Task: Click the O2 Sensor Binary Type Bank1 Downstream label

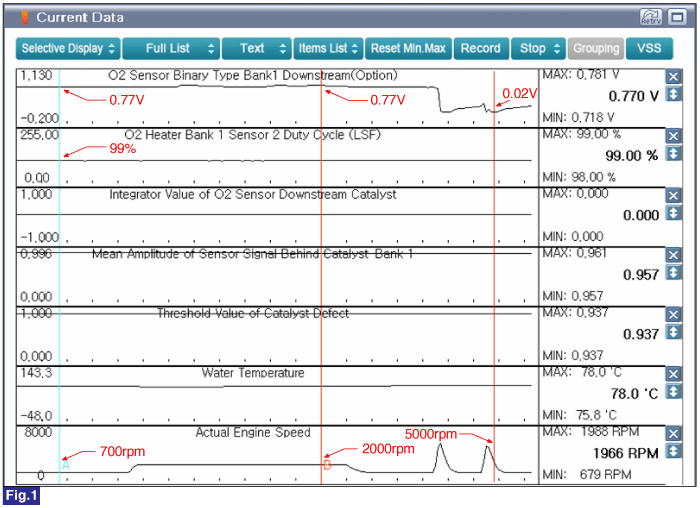Action: (x=252, y=75)
